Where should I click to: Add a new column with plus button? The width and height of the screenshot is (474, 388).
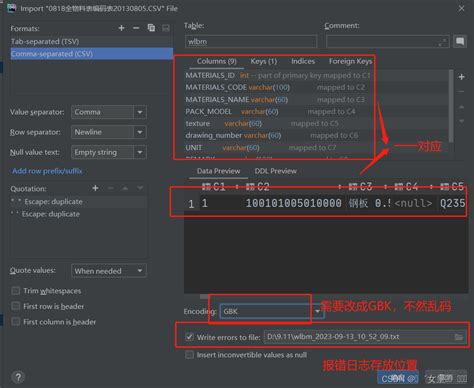click(461, 77)
